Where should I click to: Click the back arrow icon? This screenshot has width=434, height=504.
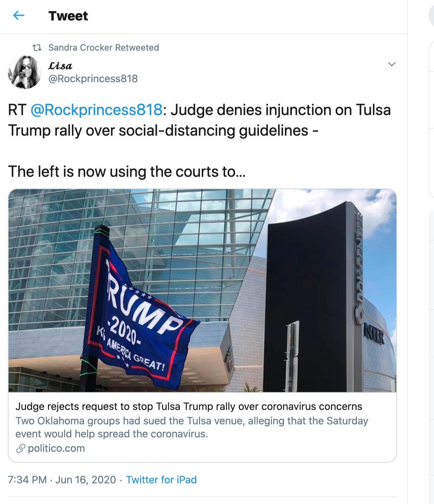point(19,15)
